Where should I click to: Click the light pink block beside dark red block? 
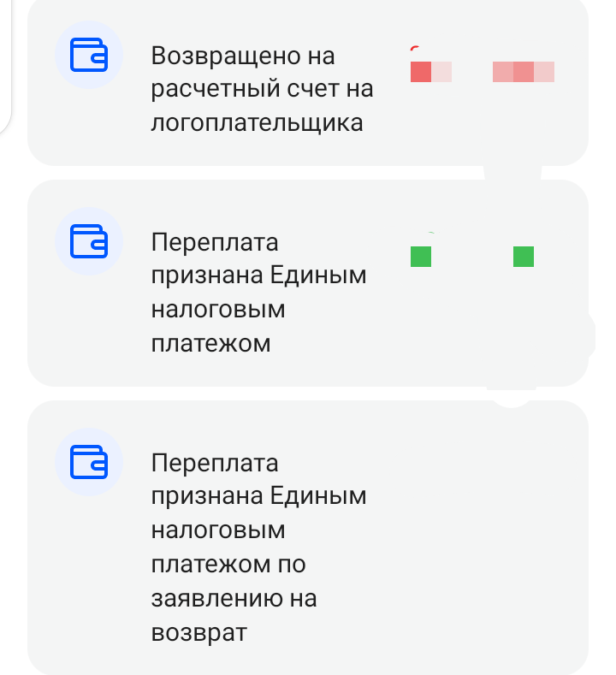pos(441,72)
